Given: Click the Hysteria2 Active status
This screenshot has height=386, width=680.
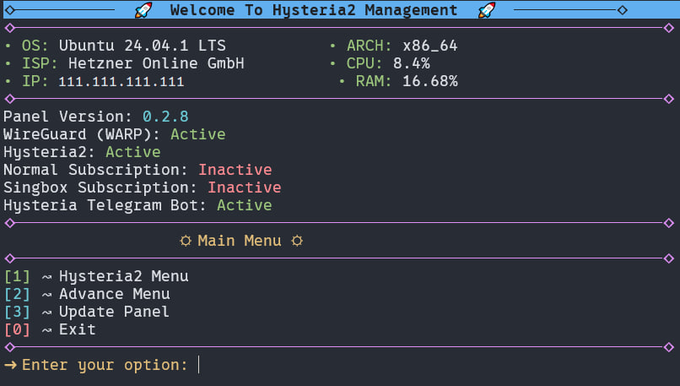Looking at the screenshot, I should [x=133, y=152].
